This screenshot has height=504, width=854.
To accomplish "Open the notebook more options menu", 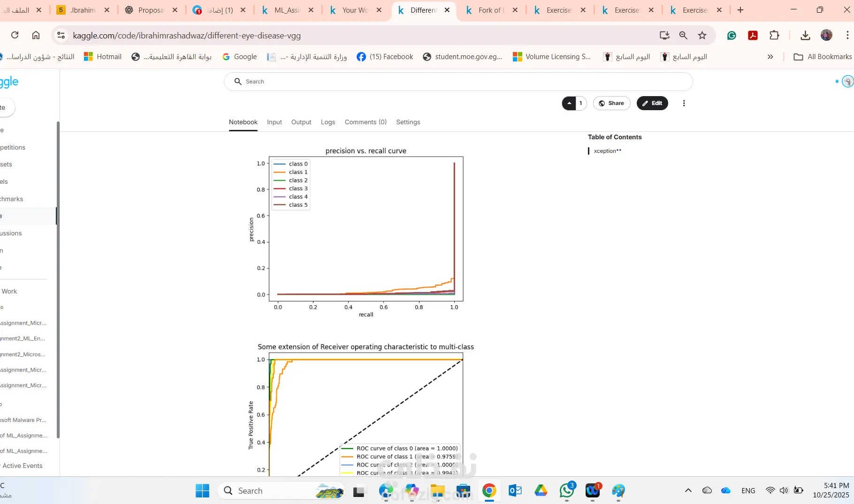I will (x=684, y=103).
